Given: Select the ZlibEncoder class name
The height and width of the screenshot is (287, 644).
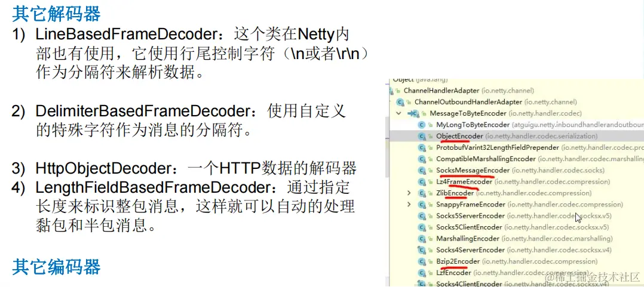Looking at the screenshot, I should 455,193.
